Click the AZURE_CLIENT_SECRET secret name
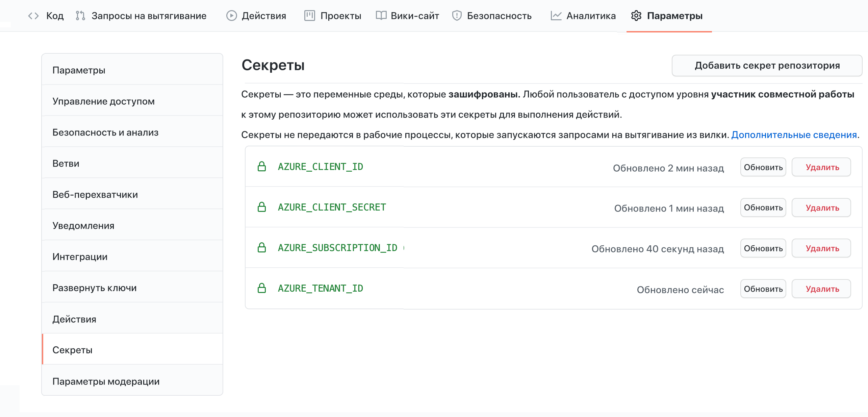This screenshot has height=417, width=868. 332,207
